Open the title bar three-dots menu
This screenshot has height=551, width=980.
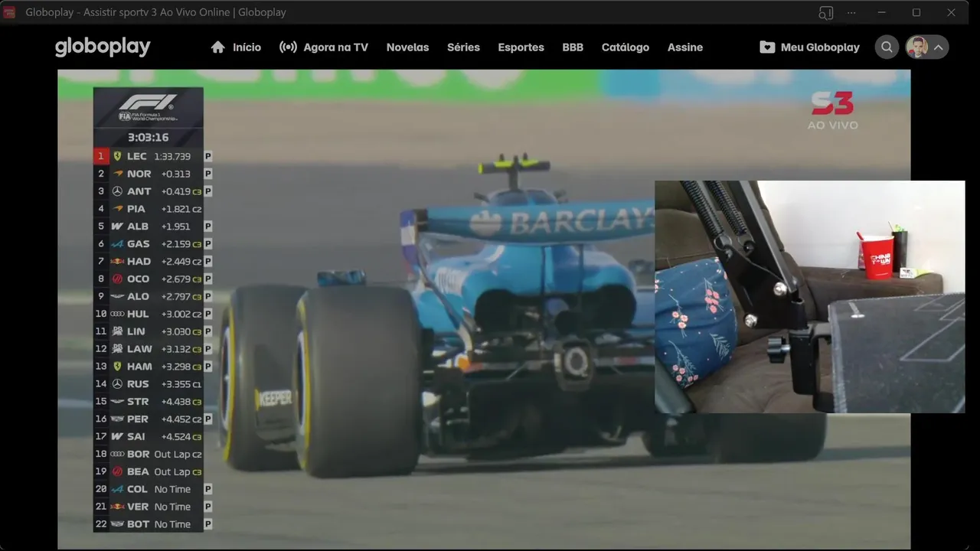tap(851, 12)
